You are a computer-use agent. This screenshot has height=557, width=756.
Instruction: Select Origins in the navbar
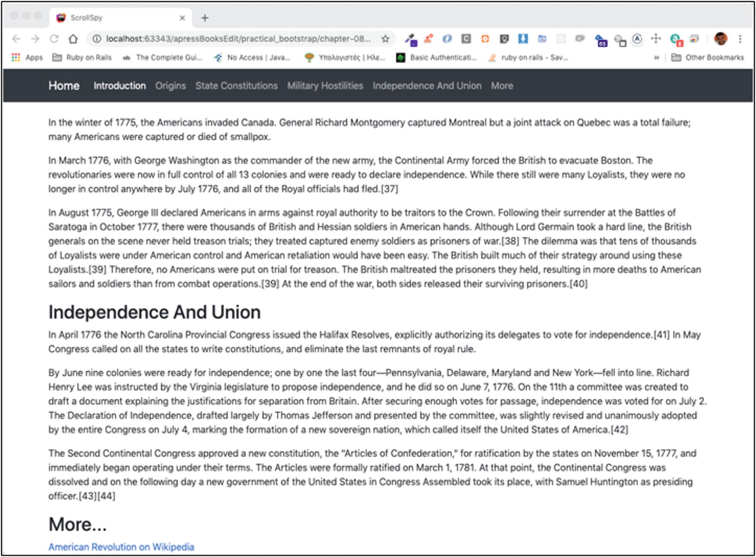click(170, 86)
